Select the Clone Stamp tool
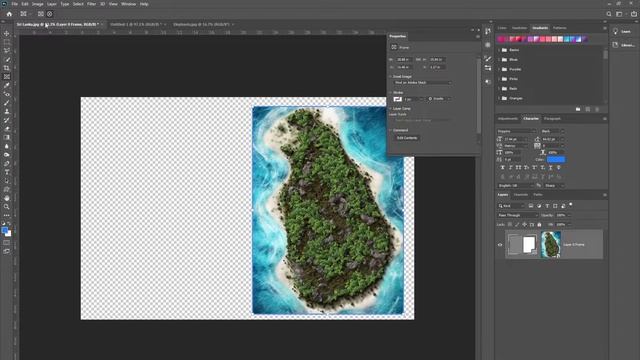This screenshot has width=640, height=360. tap(7, 111)
